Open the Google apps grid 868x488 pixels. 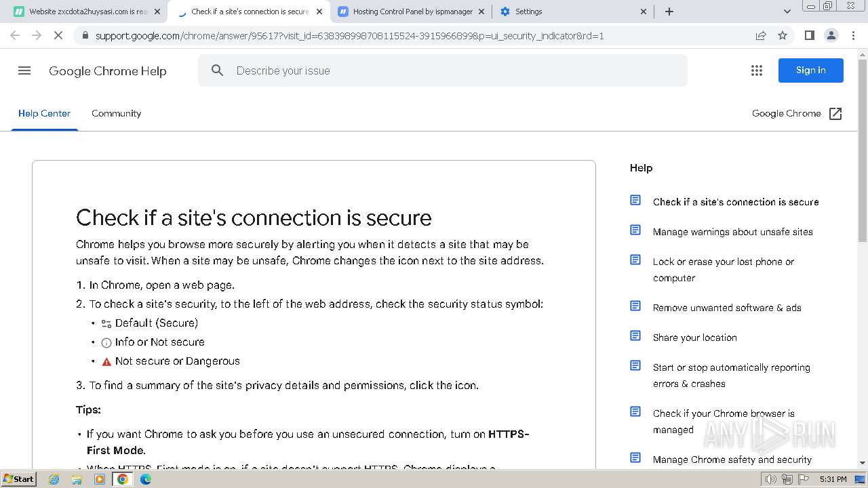[757, 70]
